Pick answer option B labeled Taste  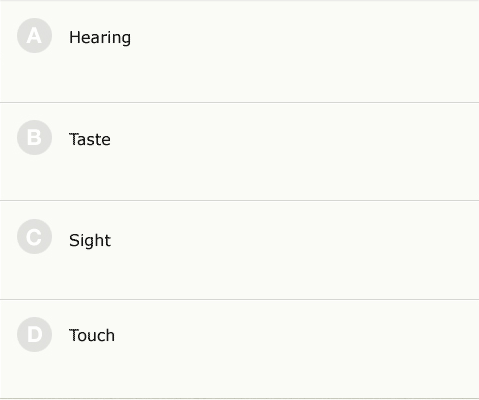239,152
